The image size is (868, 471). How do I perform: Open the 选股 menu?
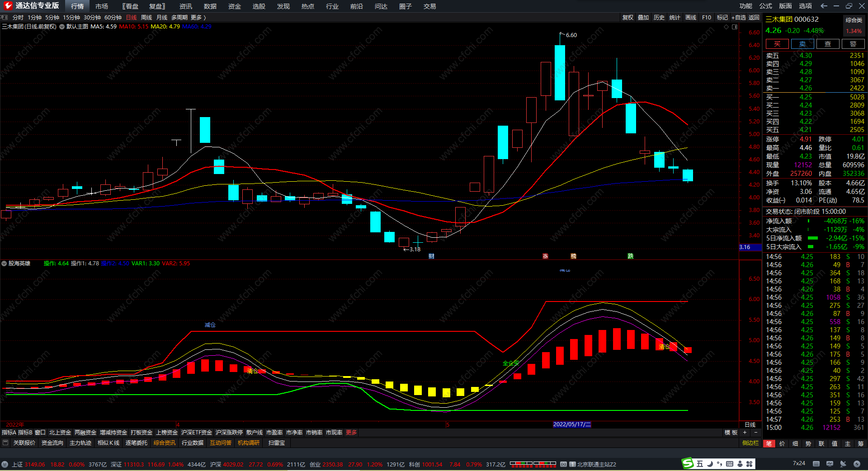[259, 6]
